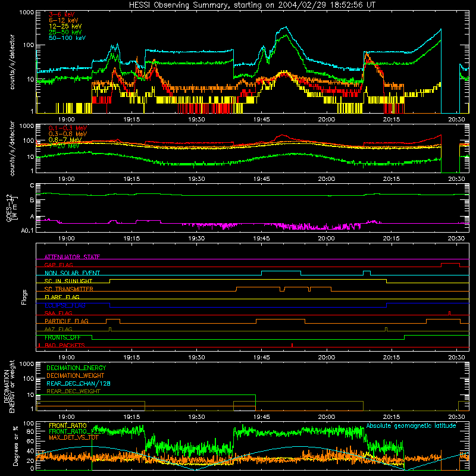Click the DECIMATION_WEIGHT legend entry
This screenshot has width=476, height=476.
coord(76,375)
